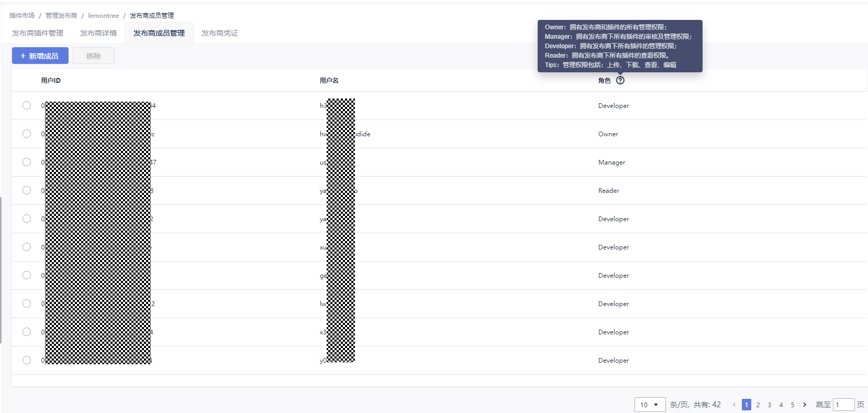Switch to the 发布商插件管理 tab
The width and height of the screenshot is (868, 413).
point(38,33)
